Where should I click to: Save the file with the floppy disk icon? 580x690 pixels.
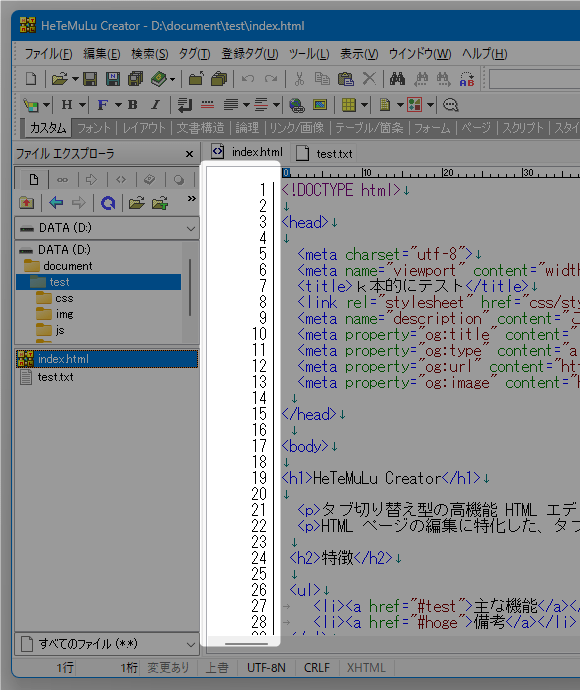coord(90,79)
